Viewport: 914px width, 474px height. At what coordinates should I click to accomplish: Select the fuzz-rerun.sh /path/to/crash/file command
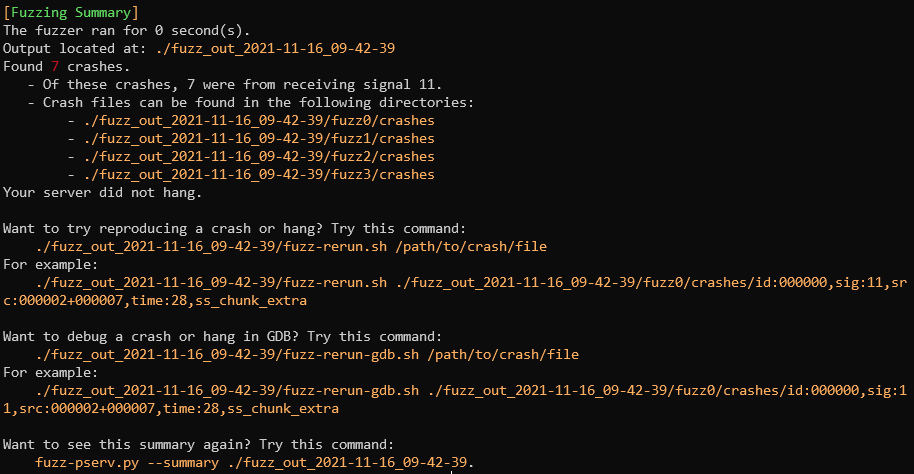pos(291,246)
